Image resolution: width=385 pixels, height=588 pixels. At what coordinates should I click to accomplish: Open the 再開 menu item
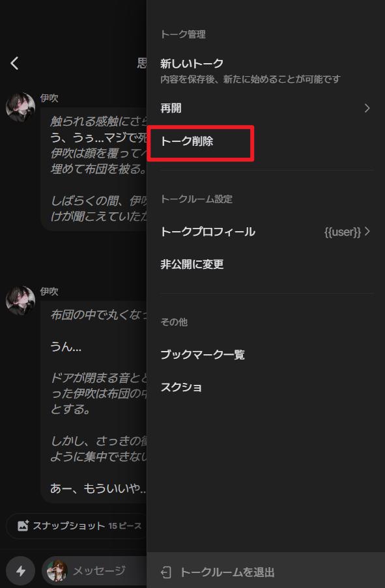266,108
